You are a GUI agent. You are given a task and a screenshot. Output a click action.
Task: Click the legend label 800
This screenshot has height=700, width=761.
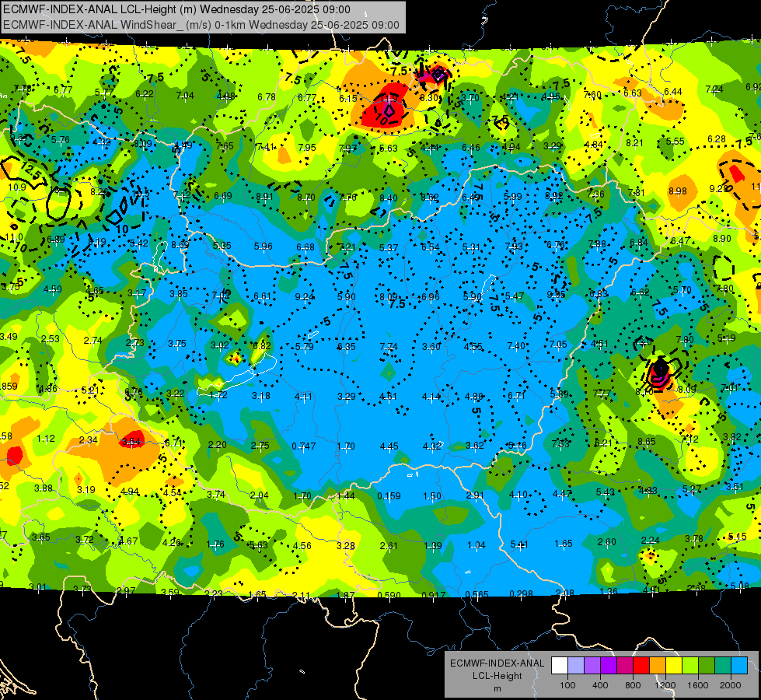(633, 685)
